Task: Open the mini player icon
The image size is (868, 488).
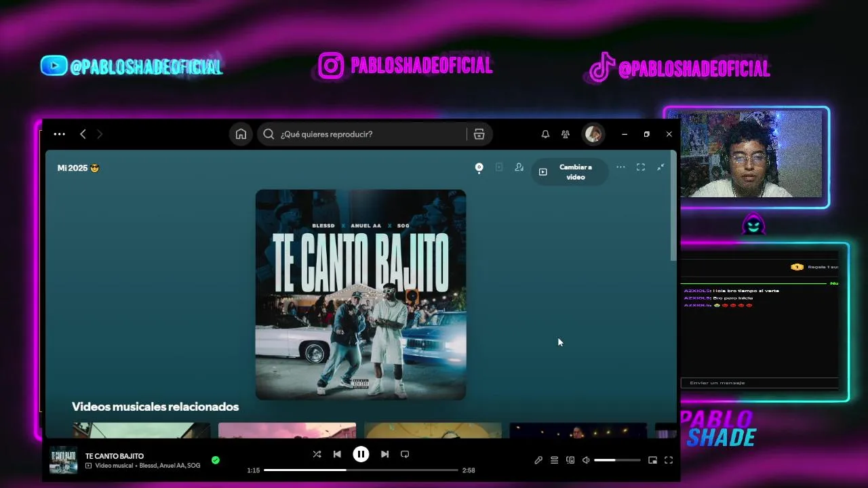Action: click(x=652, y=460)
